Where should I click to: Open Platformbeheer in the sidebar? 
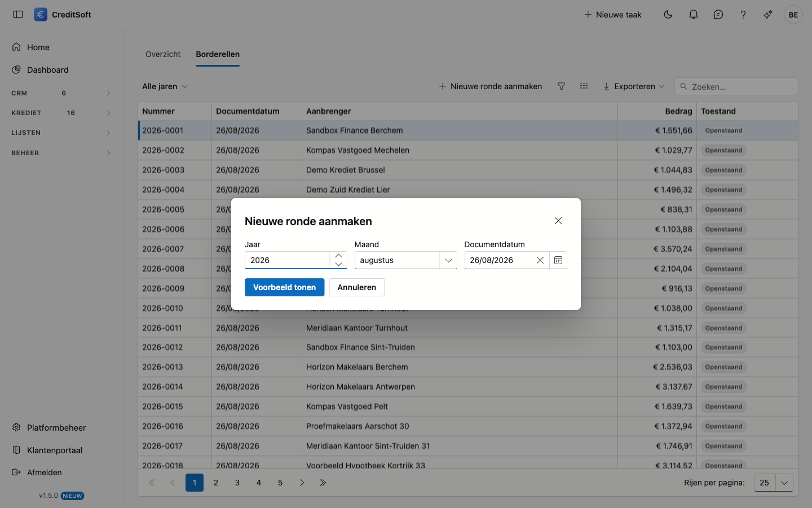61,428
